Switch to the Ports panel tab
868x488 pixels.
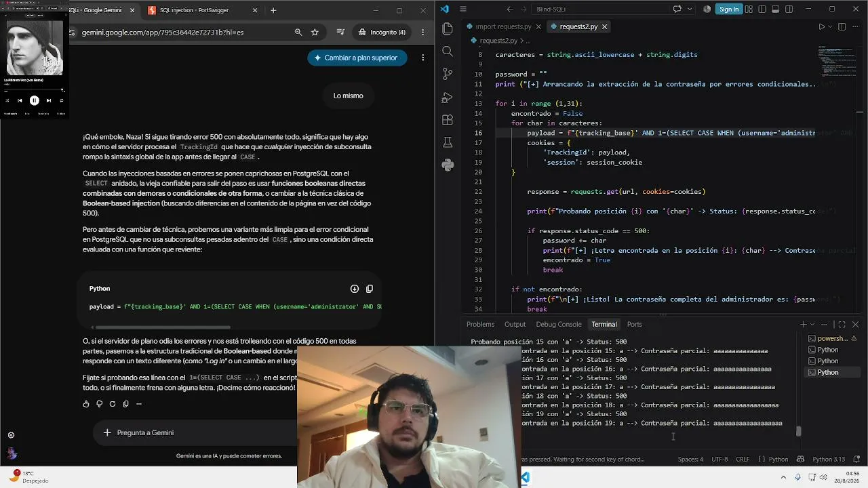(634, 325)
